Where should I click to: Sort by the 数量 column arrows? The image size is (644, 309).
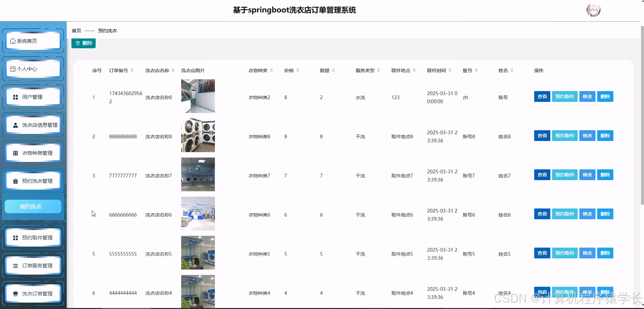click(x=333, y=71)
